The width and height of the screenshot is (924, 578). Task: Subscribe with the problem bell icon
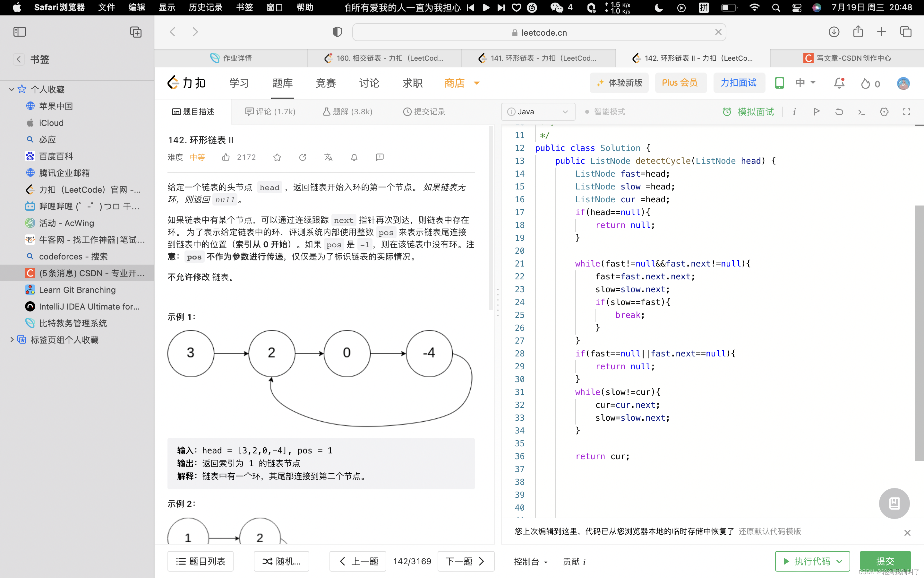[x=354, y=157]
